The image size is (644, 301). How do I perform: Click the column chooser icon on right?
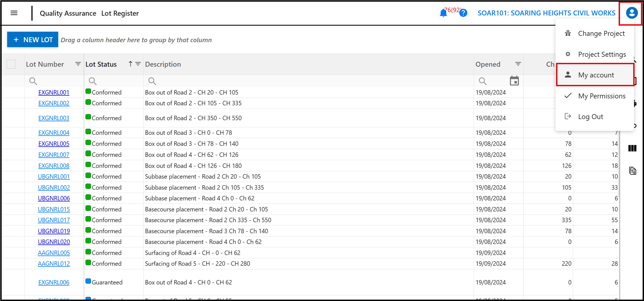(x=632, y=148)
